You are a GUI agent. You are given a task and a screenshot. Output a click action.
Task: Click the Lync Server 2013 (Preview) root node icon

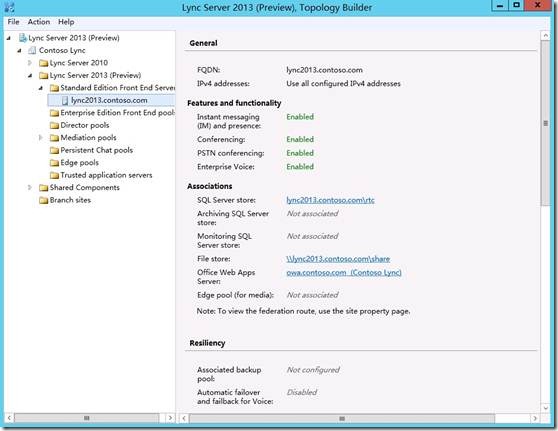[23, 38]
